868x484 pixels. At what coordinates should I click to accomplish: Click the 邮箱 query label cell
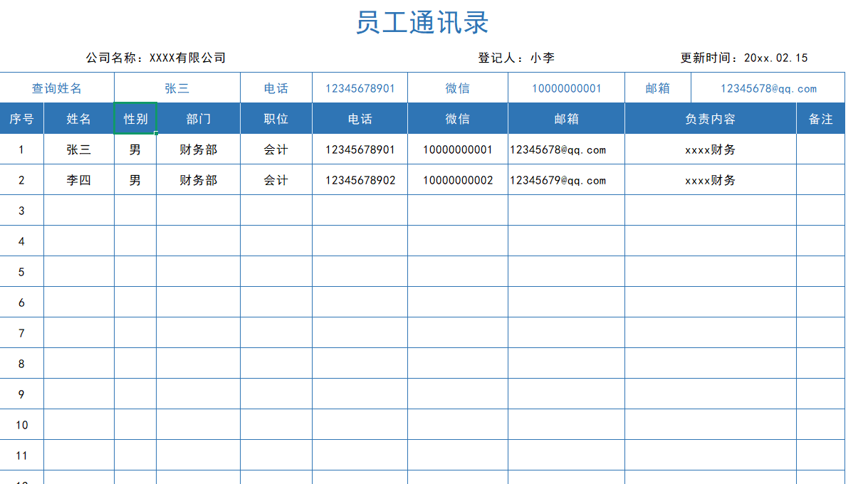point(657,88)
